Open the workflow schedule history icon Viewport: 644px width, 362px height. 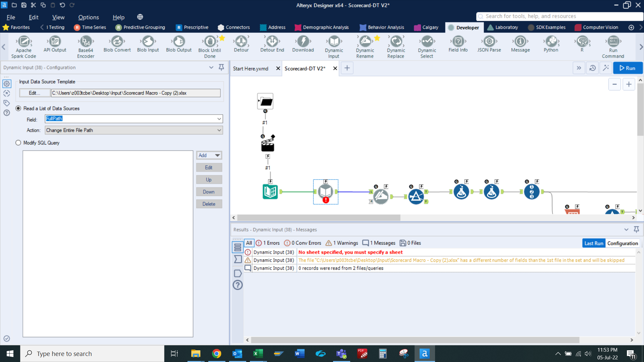click(593, 68)
